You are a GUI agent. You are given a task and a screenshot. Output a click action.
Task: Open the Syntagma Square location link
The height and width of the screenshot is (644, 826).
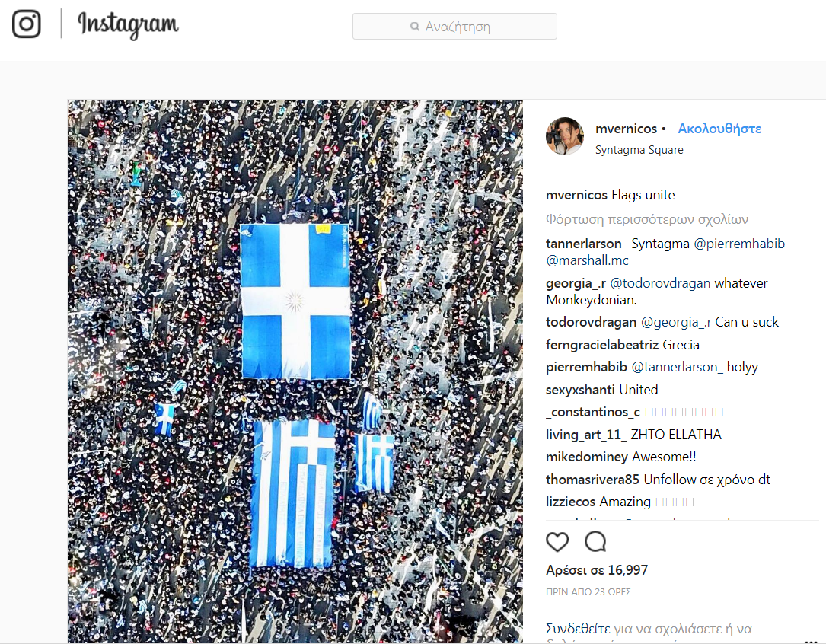639,149
